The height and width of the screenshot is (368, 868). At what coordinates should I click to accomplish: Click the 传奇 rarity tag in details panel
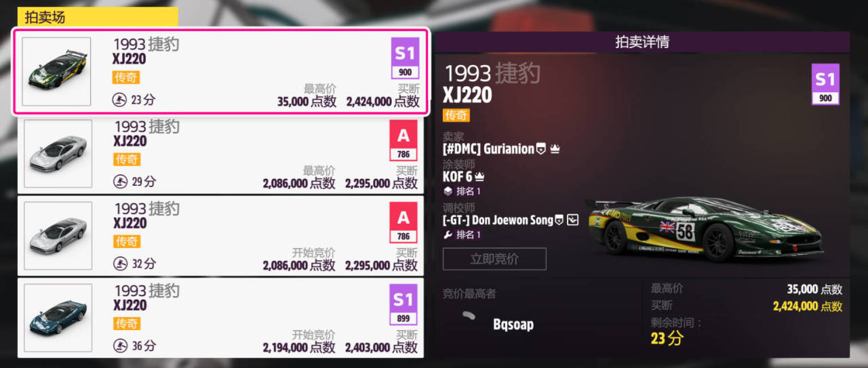456,115
